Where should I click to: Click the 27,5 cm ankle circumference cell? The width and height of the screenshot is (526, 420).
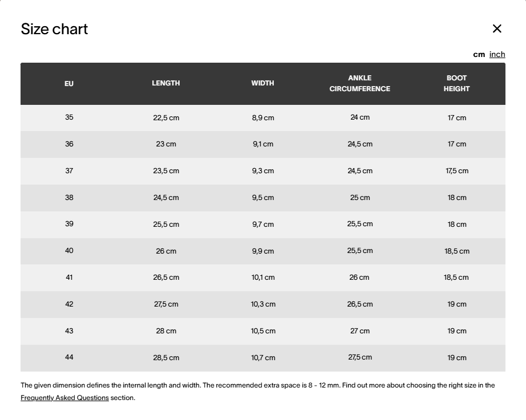(x=360, y=357)
